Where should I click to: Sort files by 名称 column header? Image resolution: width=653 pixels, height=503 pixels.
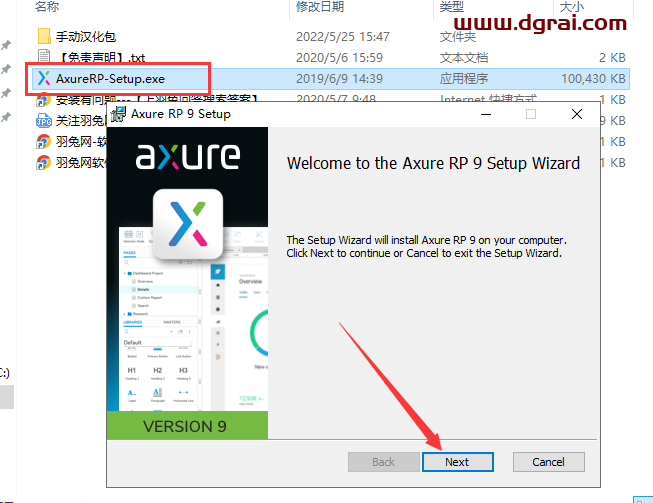coord(47,6)
